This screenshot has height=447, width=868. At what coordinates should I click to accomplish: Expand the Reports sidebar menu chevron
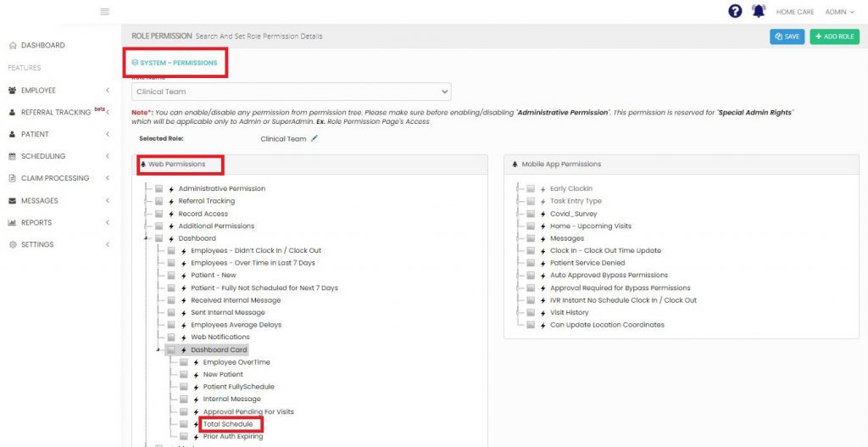click(108, 223)
